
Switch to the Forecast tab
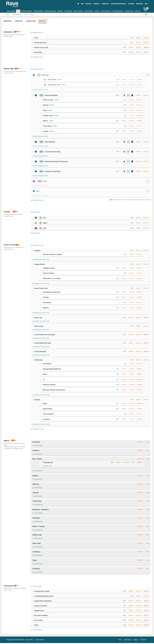(19, 21)
